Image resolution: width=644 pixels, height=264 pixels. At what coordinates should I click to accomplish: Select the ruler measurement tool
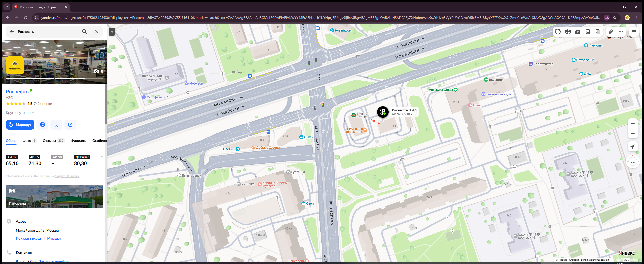611,32
